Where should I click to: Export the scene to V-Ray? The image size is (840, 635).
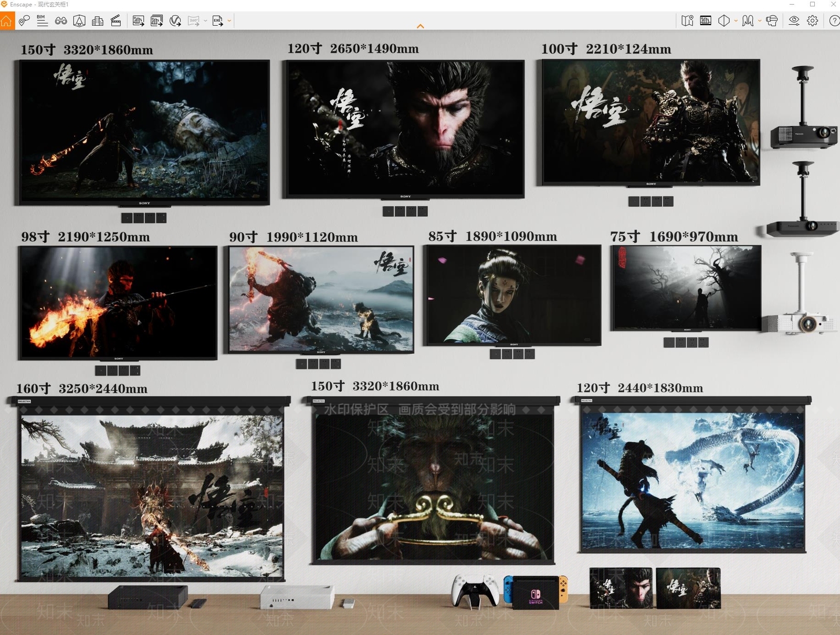coord(175,21)
